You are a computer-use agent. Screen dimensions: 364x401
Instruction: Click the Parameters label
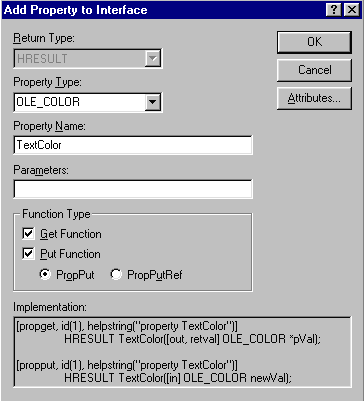tap(41, 170)
